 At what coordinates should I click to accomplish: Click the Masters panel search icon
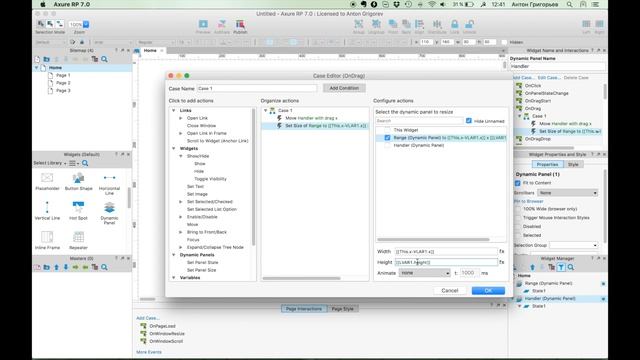point(104,267)
